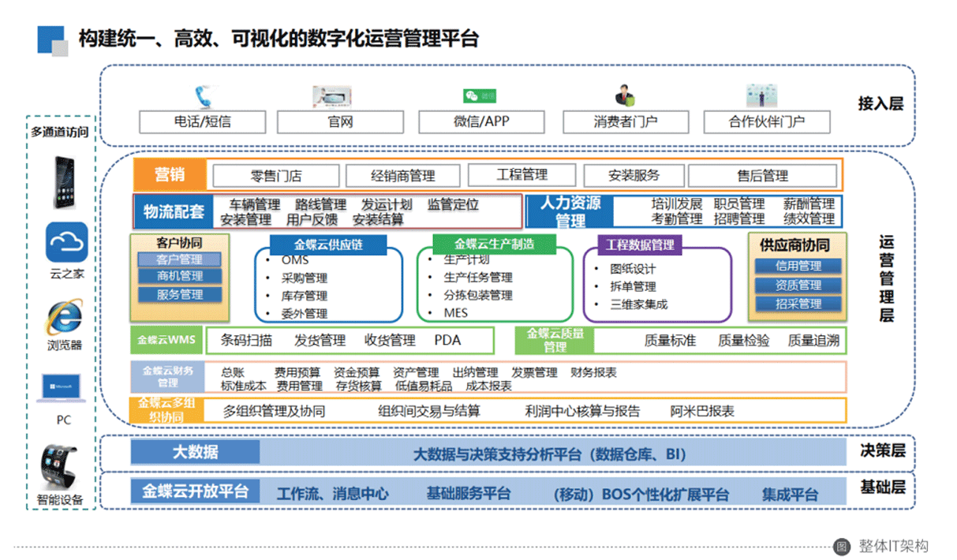
Task: Click the 利润中心核算与报告 text
Action: [x=582, y=411]
